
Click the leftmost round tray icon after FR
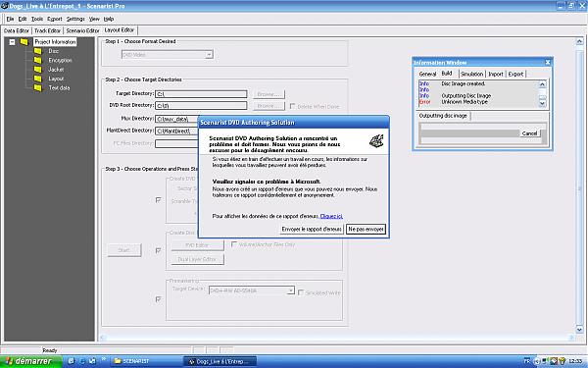point(537,361)
